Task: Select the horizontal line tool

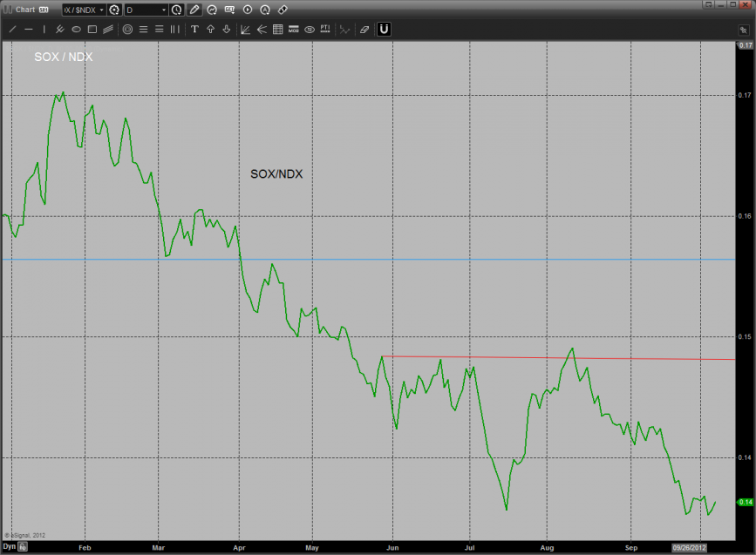Action: pyautogui.click(x=29, y=29)
